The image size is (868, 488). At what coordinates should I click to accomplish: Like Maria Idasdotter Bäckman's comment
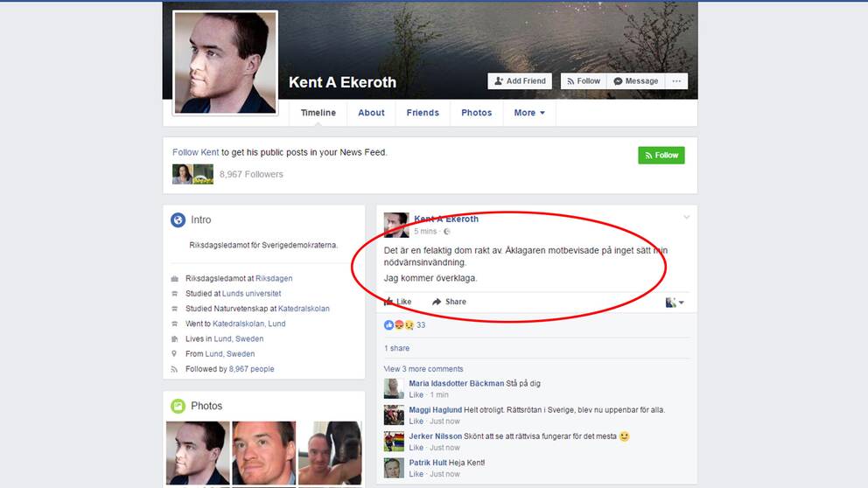(416, 394)
